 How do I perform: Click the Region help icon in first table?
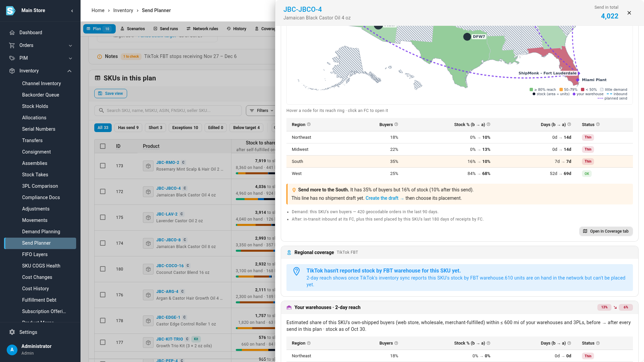coord(309,124)
